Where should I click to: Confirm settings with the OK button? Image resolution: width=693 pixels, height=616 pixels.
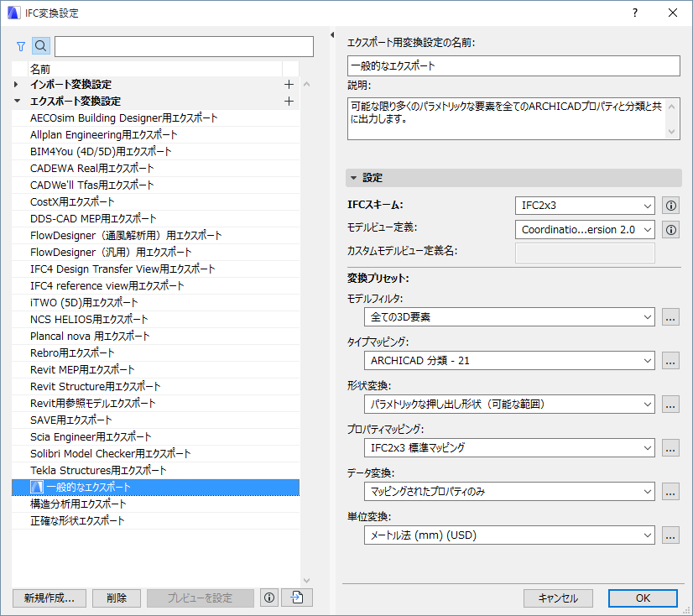[643, 598]
